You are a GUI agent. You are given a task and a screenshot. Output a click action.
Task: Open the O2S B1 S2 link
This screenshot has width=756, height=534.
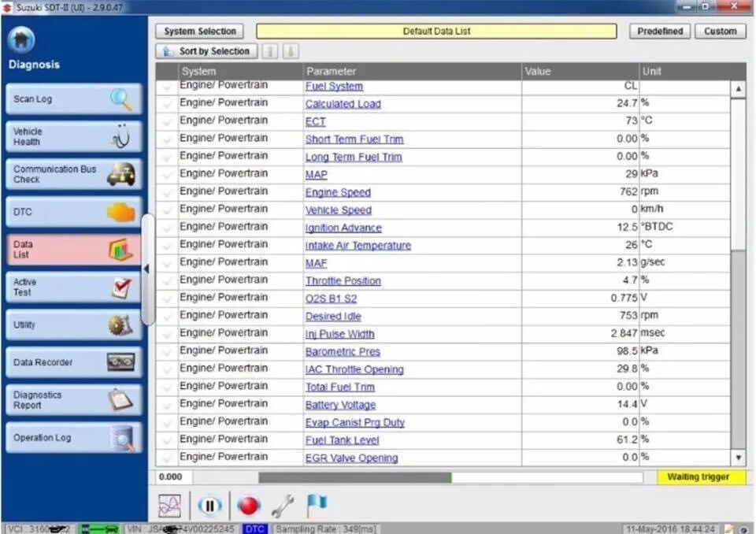point(332,299)
